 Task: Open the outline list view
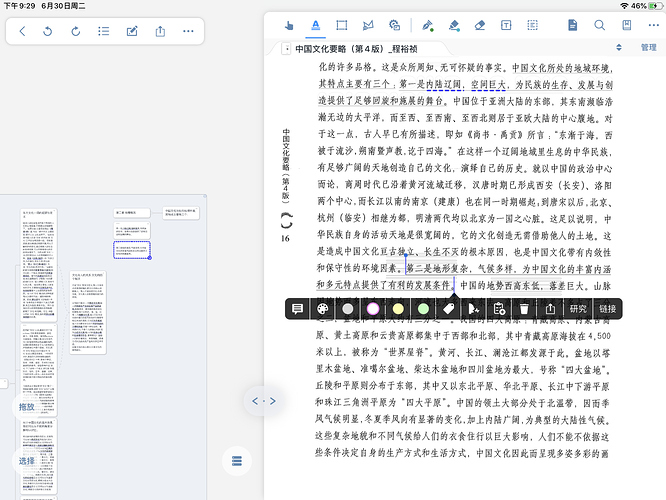[104, 31]
